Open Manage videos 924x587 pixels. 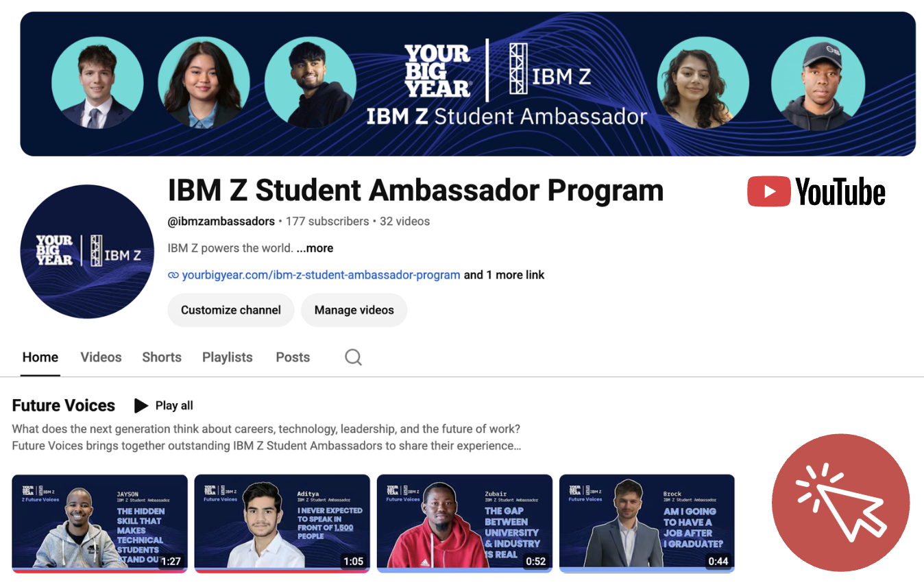pos(354,310)
